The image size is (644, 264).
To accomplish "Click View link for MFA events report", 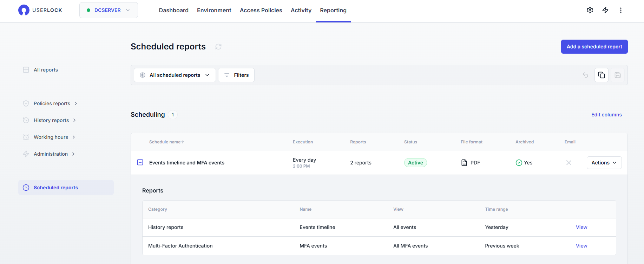I will pos(581,246).
